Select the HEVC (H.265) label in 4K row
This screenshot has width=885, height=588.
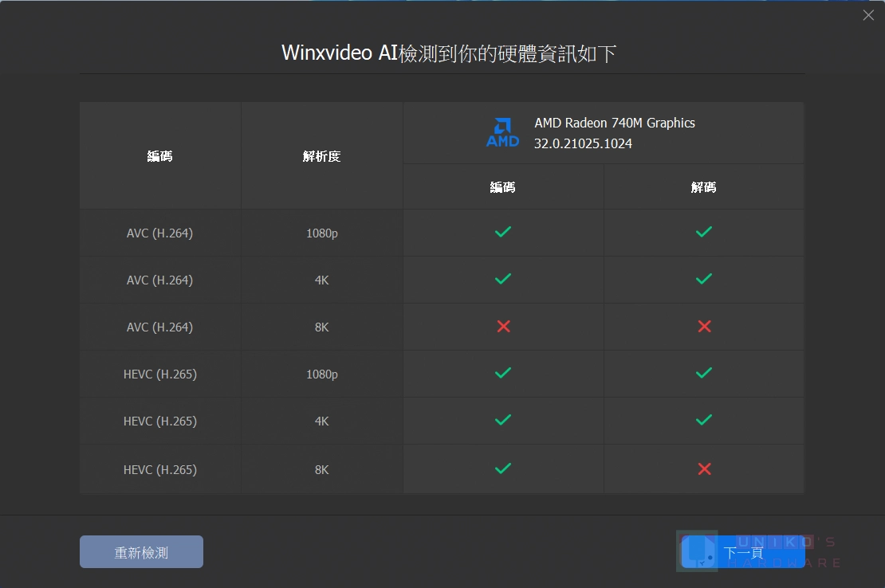(160, 421)
